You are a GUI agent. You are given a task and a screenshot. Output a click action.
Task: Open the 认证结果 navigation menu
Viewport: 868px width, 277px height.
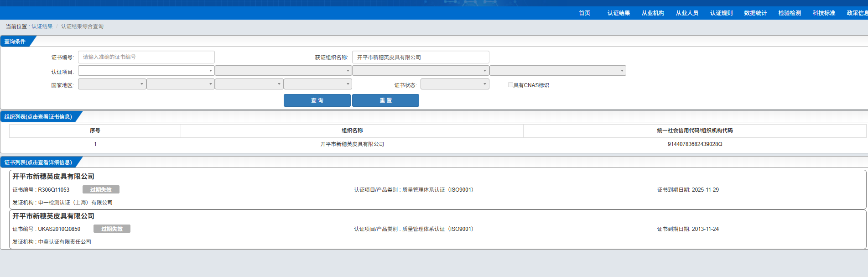tap(619, 13)
